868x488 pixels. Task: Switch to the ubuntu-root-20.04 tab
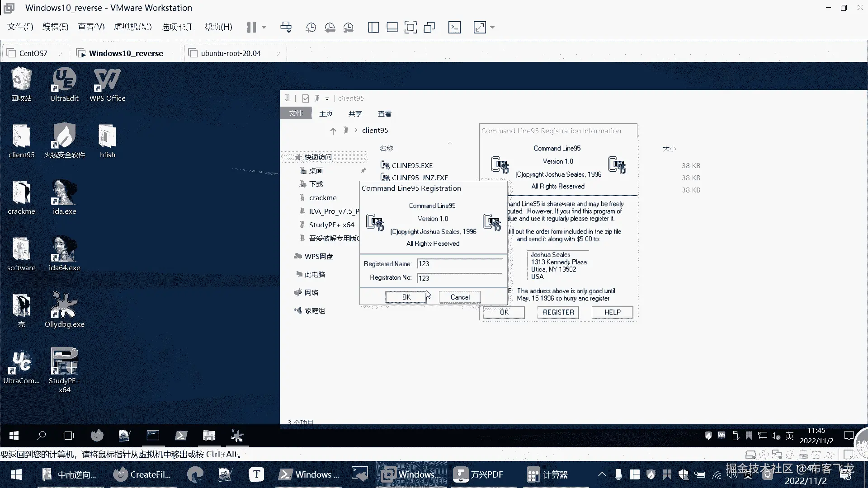click(231, 53)
